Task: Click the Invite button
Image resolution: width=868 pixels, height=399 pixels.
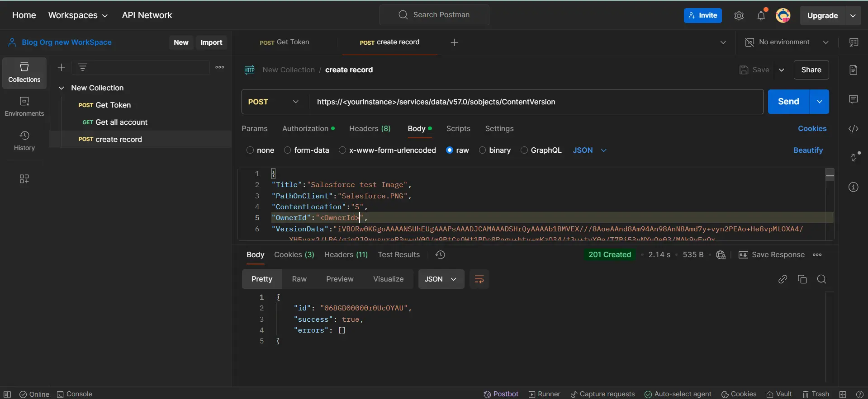Action: click(x=703, y=15)
